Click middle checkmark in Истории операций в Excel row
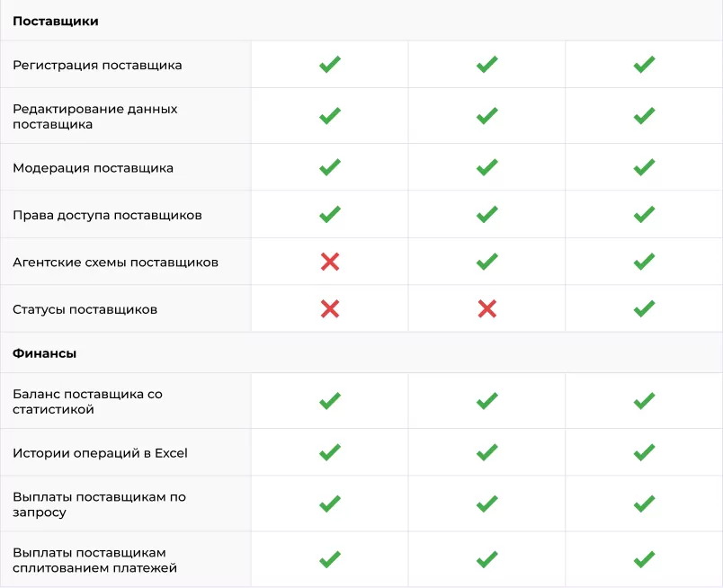Viewport: 723px width, 588px height. click(486, 452)
